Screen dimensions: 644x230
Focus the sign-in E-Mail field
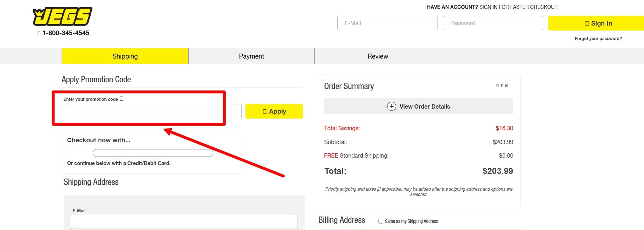(x=387, y=23)
